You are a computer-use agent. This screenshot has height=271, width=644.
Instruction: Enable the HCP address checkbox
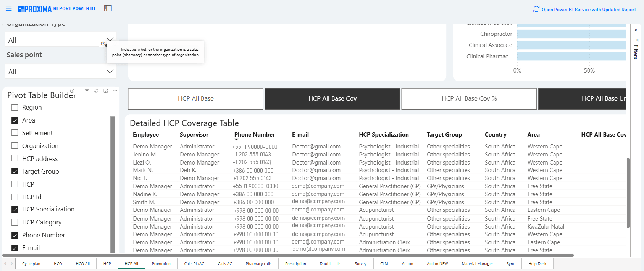point(15,158)
